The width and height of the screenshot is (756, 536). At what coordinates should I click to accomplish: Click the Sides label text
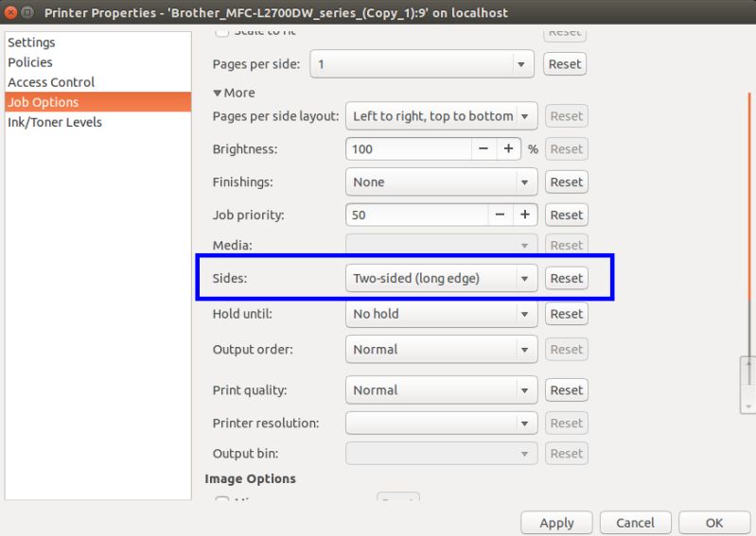point(230,278)
